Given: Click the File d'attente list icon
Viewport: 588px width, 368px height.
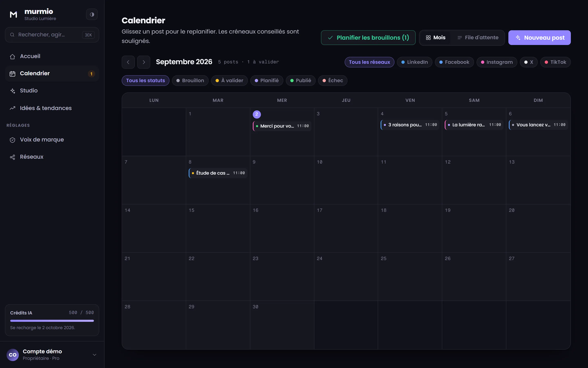Looking at the screenshot, I should 459,38.
